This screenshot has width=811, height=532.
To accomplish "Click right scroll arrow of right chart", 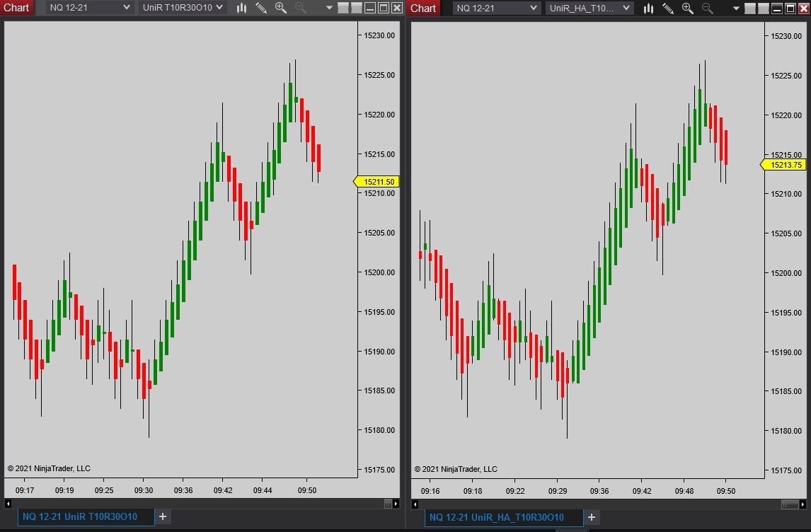I will pyautogui.click(x=803, y=504).
